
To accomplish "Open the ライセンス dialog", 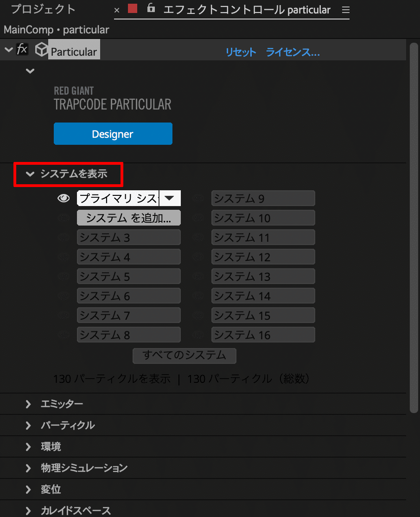I will 293,52.
